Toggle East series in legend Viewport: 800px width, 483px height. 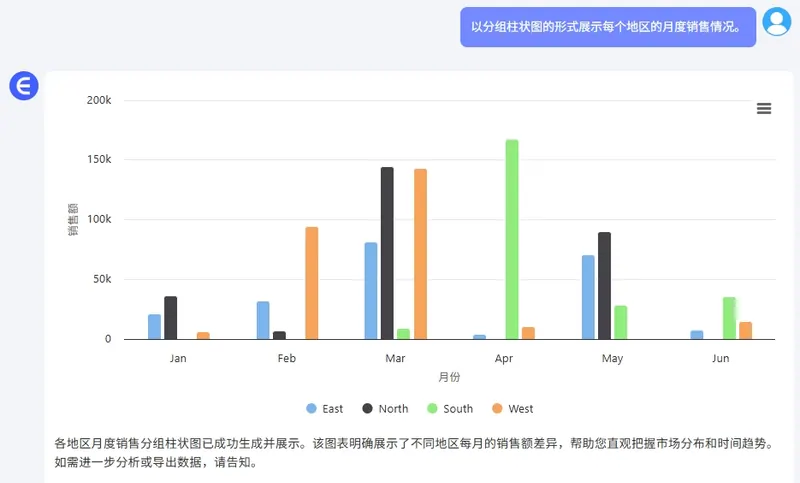point(332,409)
